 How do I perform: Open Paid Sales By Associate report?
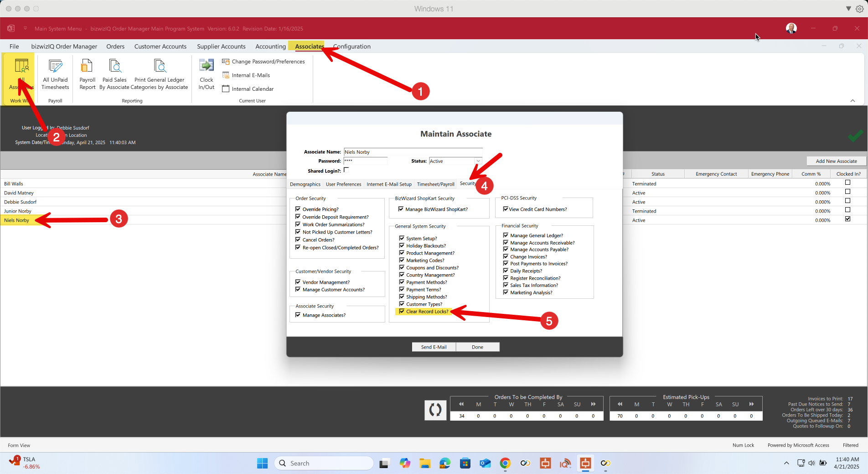pyautogui.click(x=114, y=74)
